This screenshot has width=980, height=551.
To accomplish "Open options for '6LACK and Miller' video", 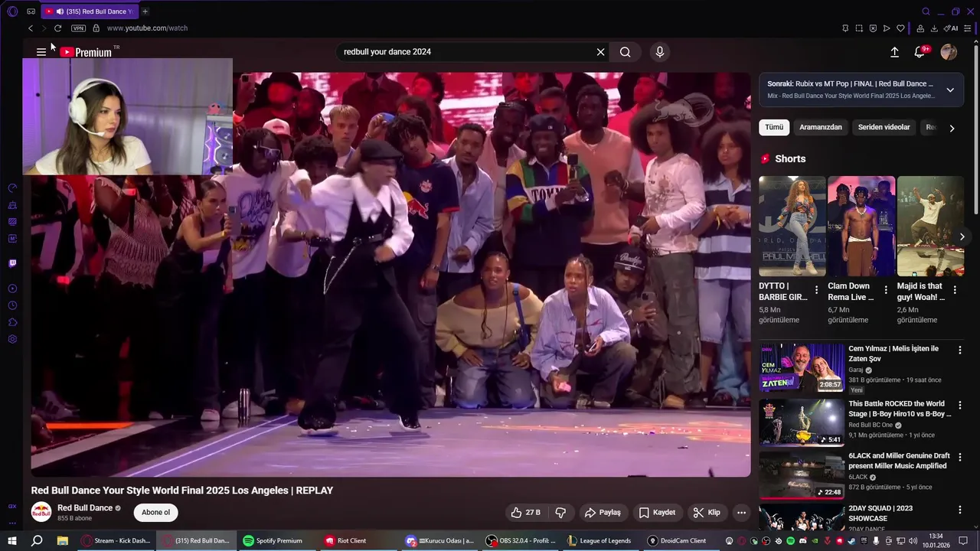I will [x=959, y=457].
